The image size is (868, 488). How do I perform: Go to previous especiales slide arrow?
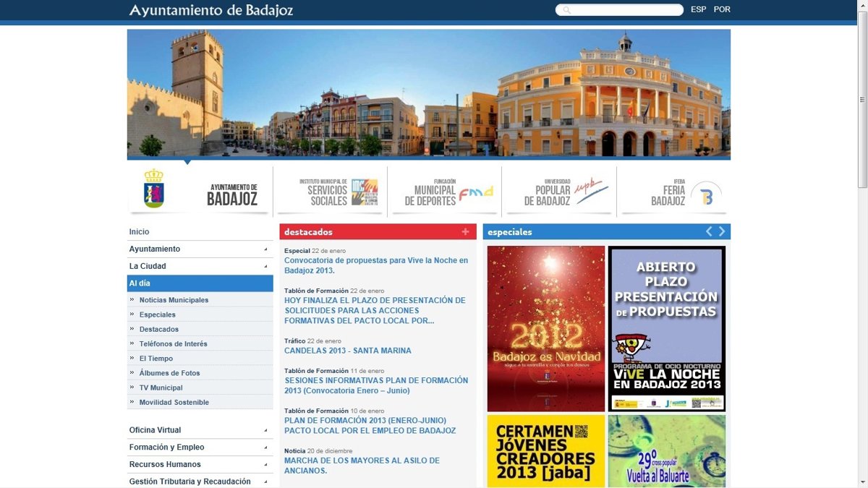(709, 231)
